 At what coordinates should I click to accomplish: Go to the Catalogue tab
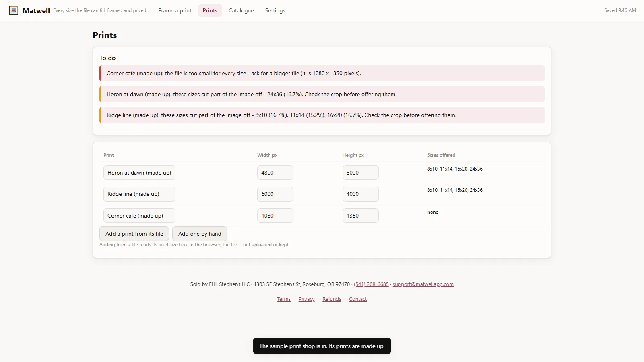click(x=241, y=10)
